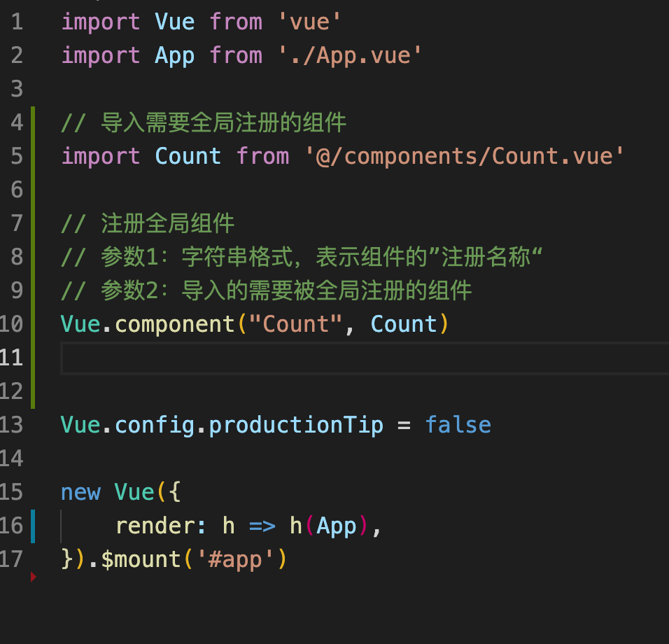Click the blue modified marker at line 16

click(x=33, y=526)
